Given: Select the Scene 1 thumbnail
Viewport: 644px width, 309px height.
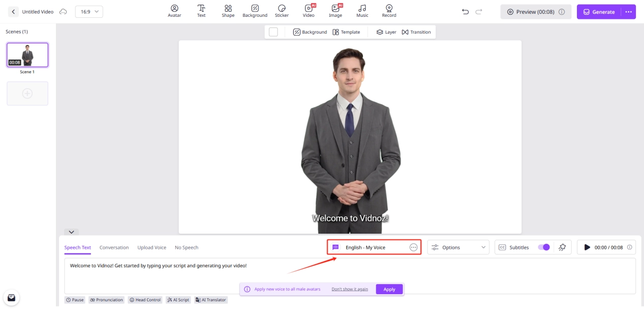Looking at the screenshot, I should (x=27, y=55).
